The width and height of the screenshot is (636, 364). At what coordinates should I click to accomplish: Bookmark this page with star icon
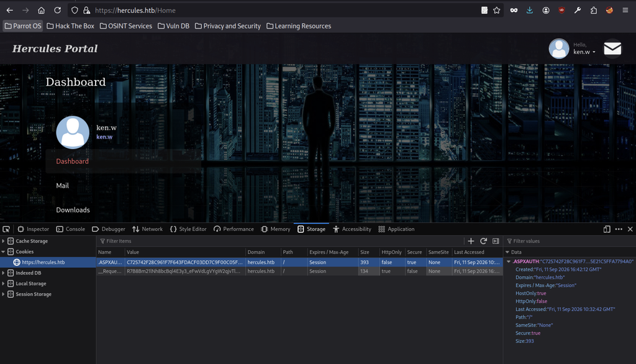tap(496, 11)
